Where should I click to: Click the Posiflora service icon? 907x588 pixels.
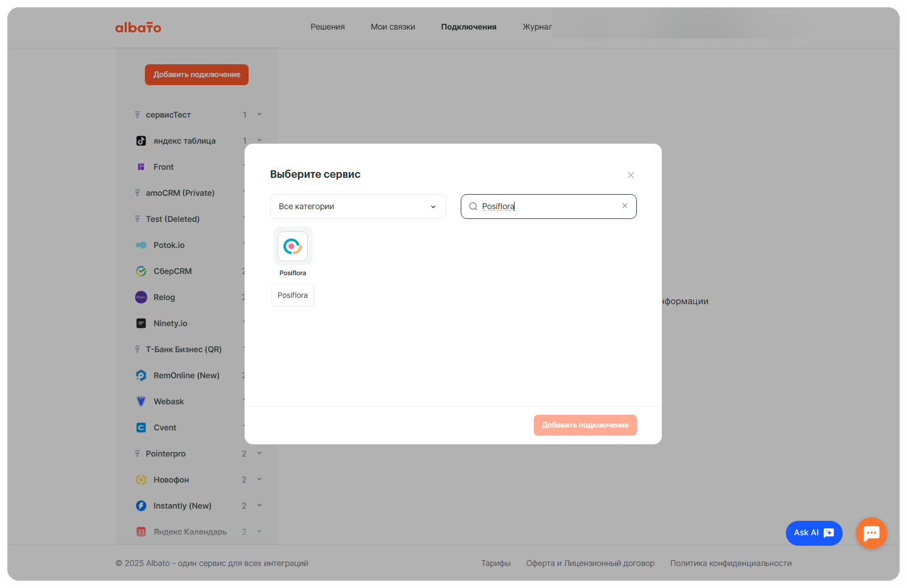point(293,247)
